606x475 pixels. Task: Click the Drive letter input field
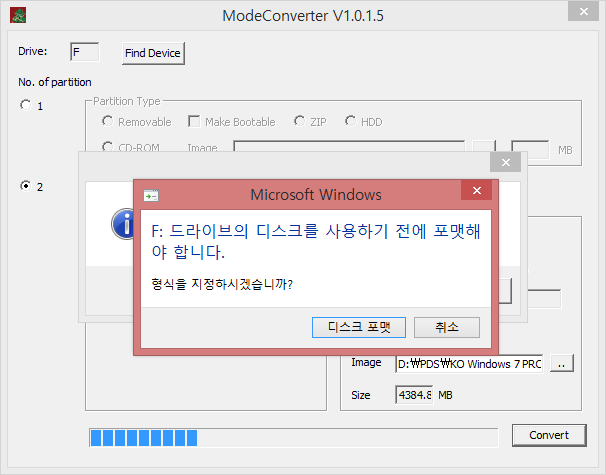84,52
